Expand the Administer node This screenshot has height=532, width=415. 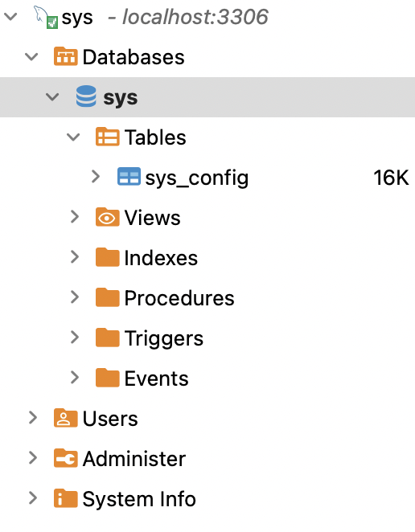coord(33,458)
